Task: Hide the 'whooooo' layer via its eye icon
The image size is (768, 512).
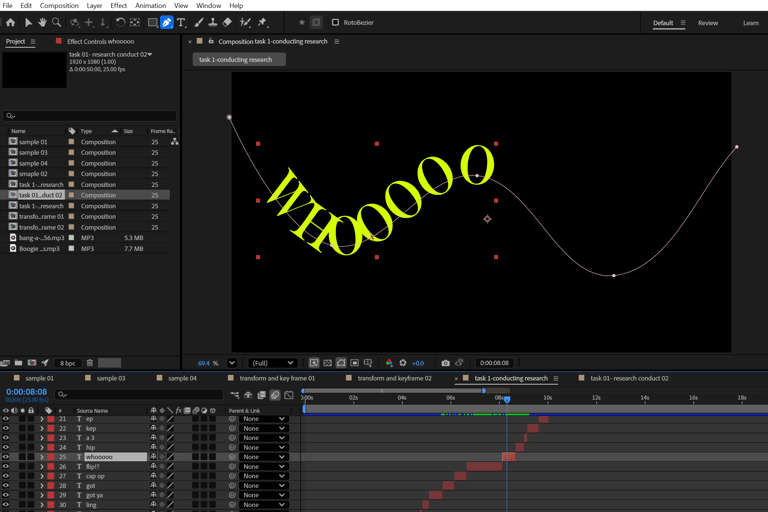Action: pos(6,457)
